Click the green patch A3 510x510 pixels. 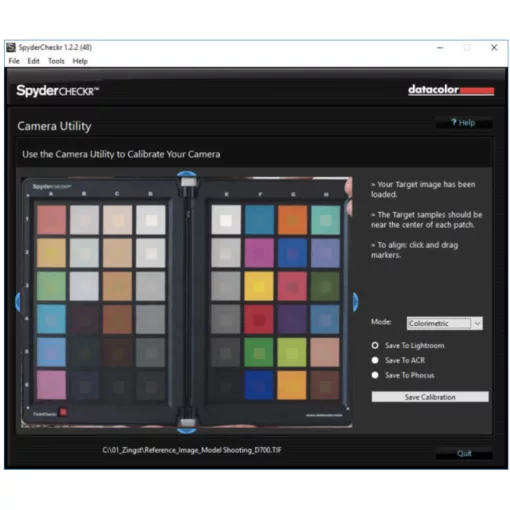point(51,286)
